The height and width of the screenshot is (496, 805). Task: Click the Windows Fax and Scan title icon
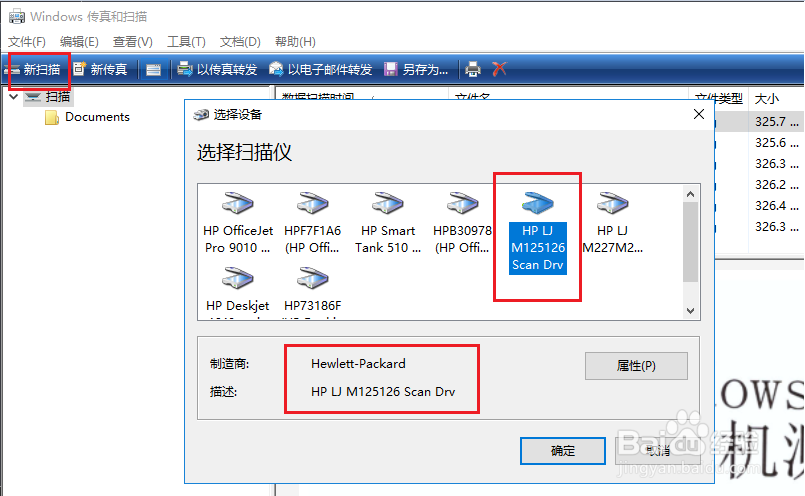(x=16, y=16)
